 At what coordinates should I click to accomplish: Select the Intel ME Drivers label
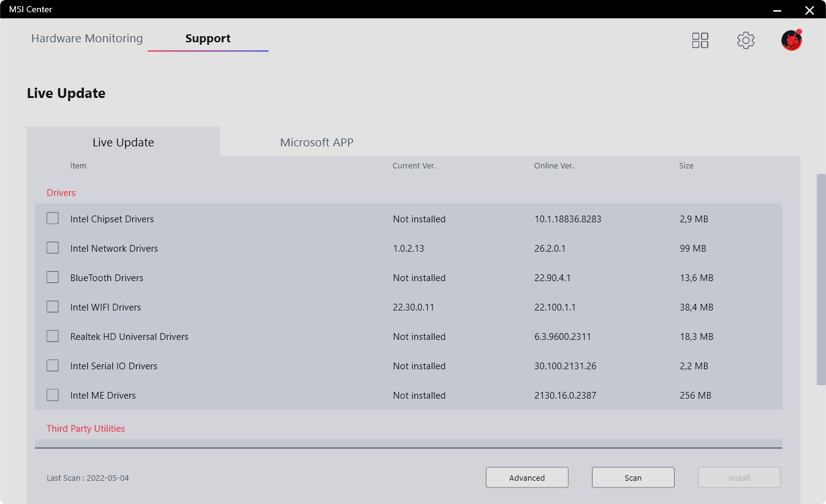103,396
